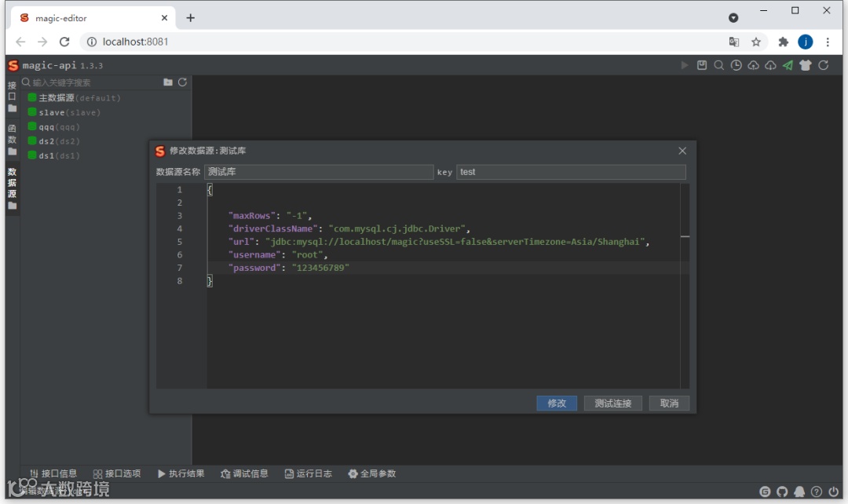Click the power logout icon in status bar
Viewport: 848px width, 504px height.
click(833, 491)
